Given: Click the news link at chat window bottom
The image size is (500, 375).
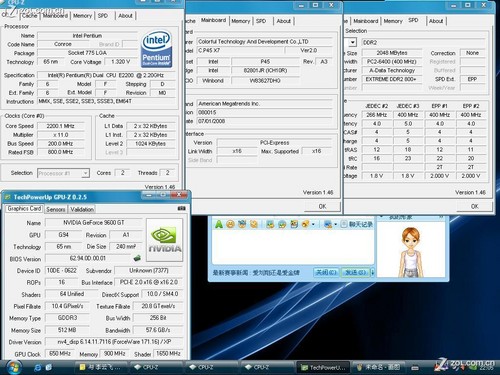Looking at the screenshot, I should point(256,273).
